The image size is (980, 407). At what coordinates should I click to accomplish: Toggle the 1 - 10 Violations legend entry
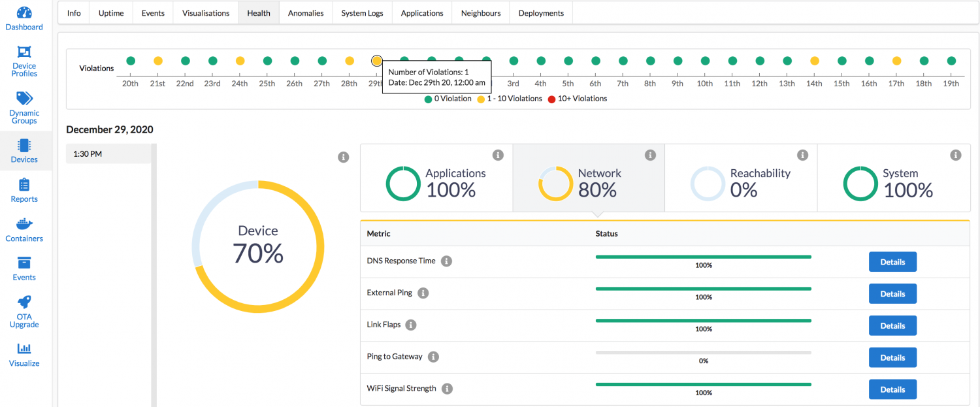pyautogui.click(x=510, y=99)
